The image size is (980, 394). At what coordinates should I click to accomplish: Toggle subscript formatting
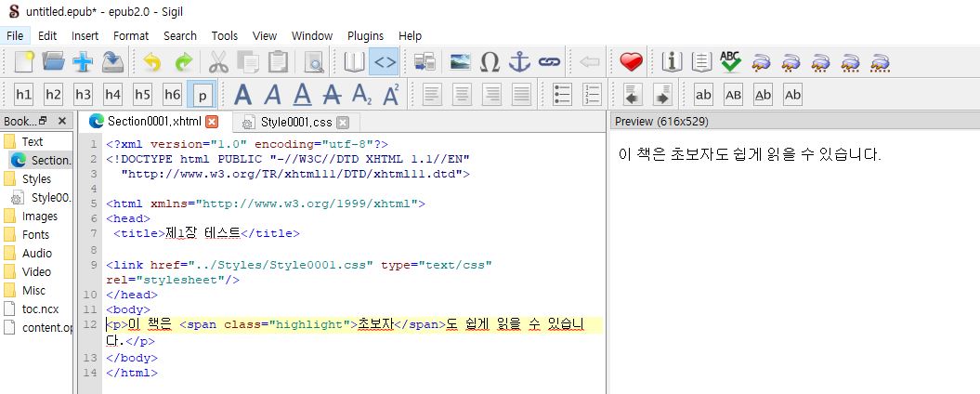[362, 95]
